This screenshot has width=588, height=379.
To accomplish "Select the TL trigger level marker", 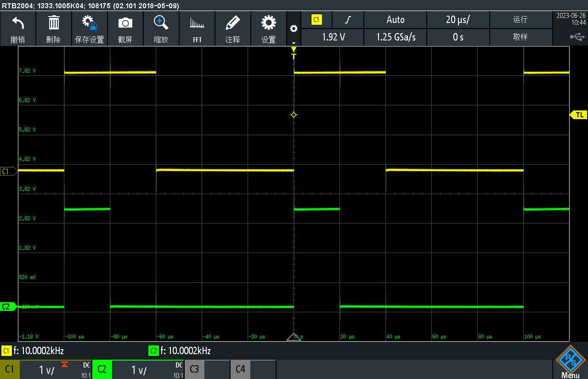I will [x=579, y=115].
